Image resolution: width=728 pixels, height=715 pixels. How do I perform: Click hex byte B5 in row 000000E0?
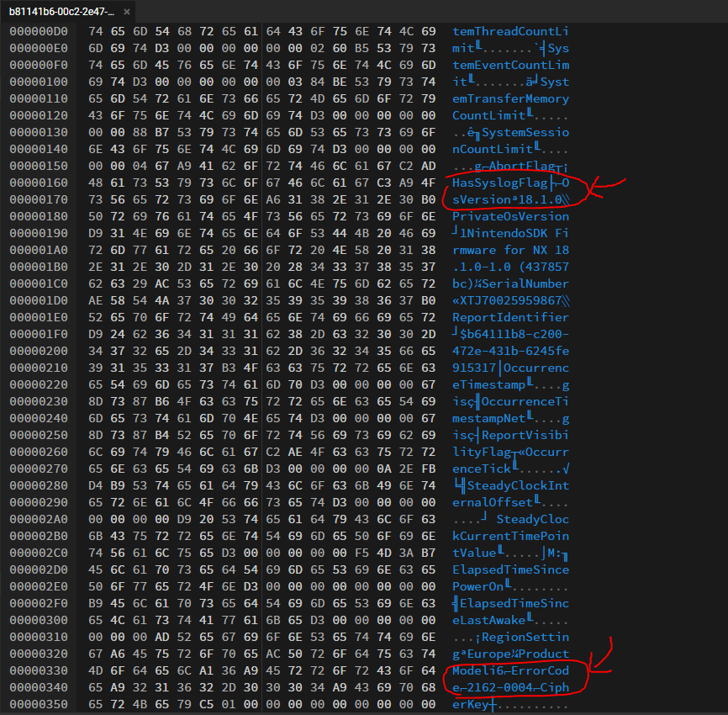(x=361, y=48)
